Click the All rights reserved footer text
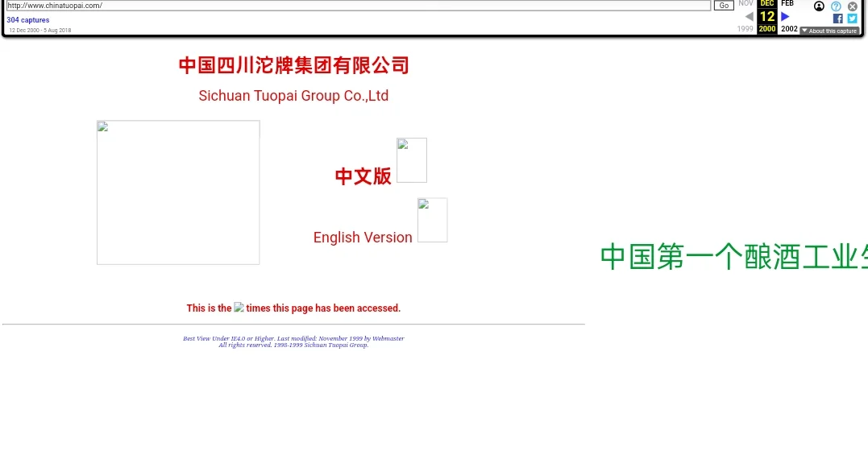868x455 pixels. (293, 345)
